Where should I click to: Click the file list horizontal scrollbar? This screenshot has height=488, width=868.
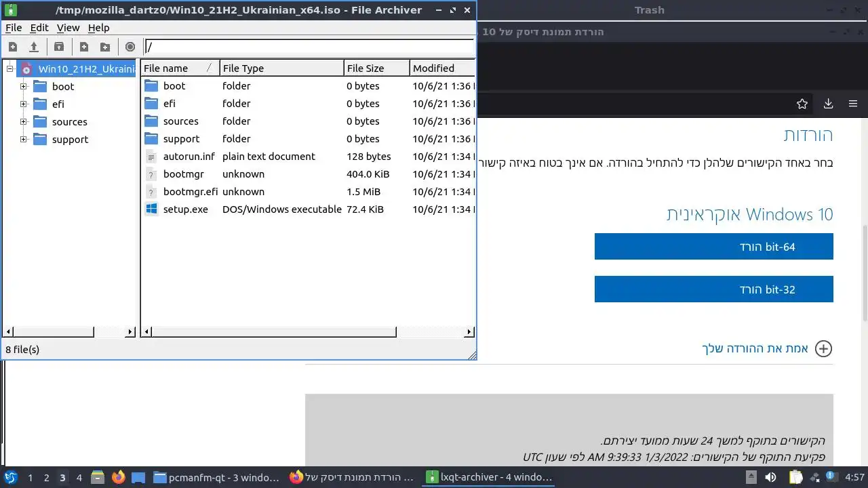tap(274, 332)
